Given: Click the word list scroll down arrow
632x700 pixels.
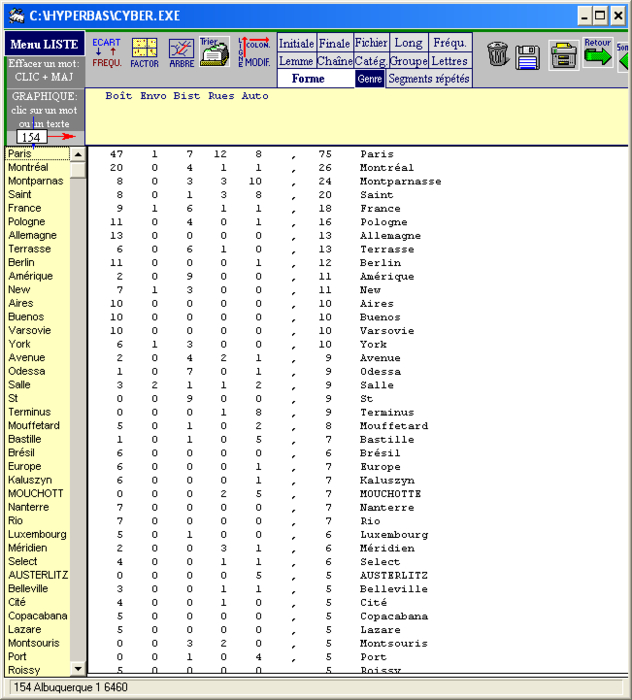Looking at the screenshot, I should pos(78,669).
